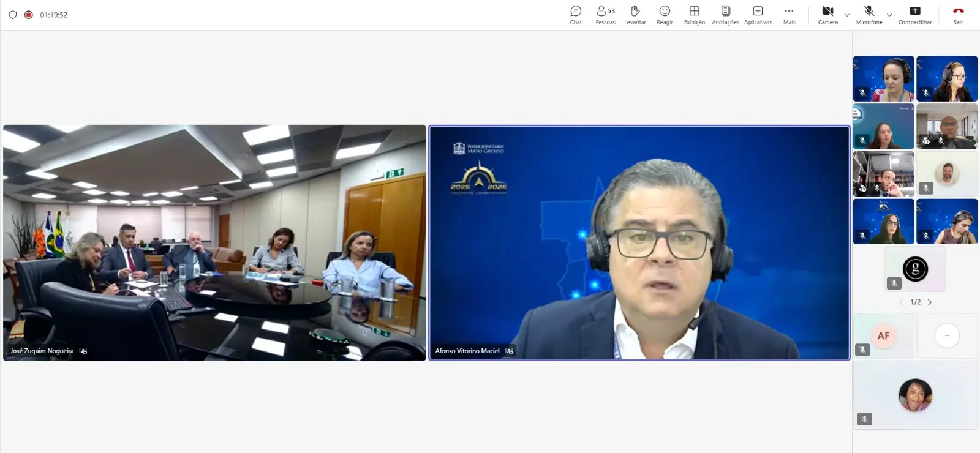
Task: Open the Mais more options menu
Action: pyautogui.click(x=789, y=15)
